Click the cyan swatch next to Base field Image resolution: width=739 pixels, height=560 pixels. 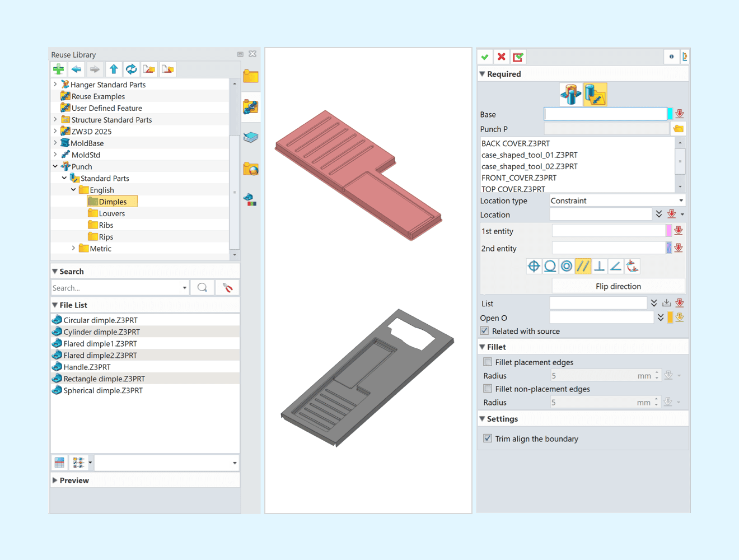tap(670, 114)
